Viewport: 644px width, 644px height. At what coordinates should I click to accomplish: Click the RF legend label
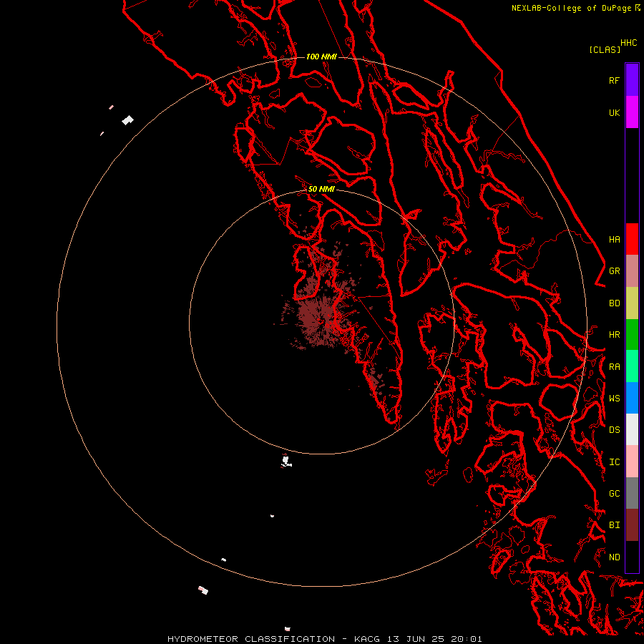[614, 80]
